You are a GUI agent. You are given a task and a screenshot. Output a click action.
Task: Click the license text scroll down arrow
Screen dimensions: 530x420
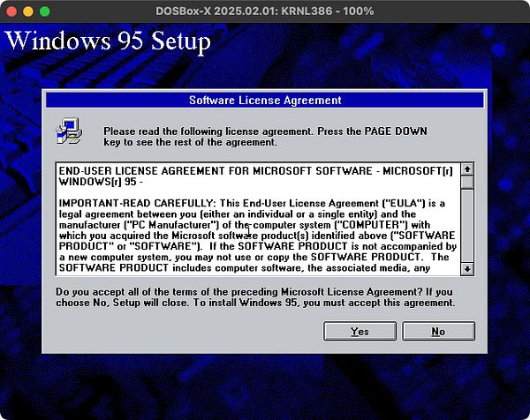(467, 269)
